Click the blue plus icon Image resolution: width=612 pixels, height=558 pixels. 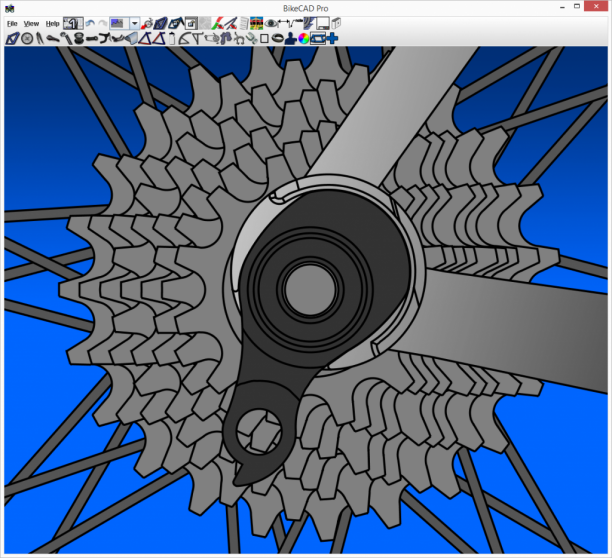pyautogui.click(x=332, y=39)
